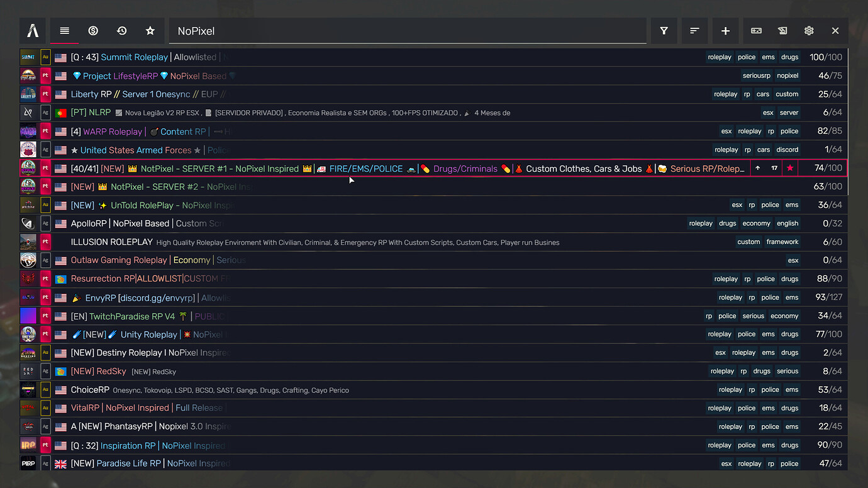Click the esx tag on the NLRP row
This screenshot has height=488, width=868.
click(x=768, y=113)
